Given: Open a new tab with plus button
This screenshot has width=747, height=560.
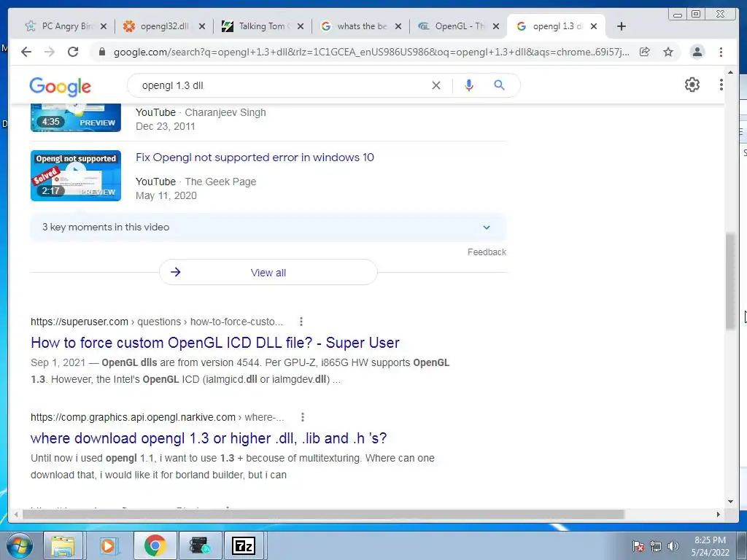Looking at the screenshot, I should (x=622, y=26).
